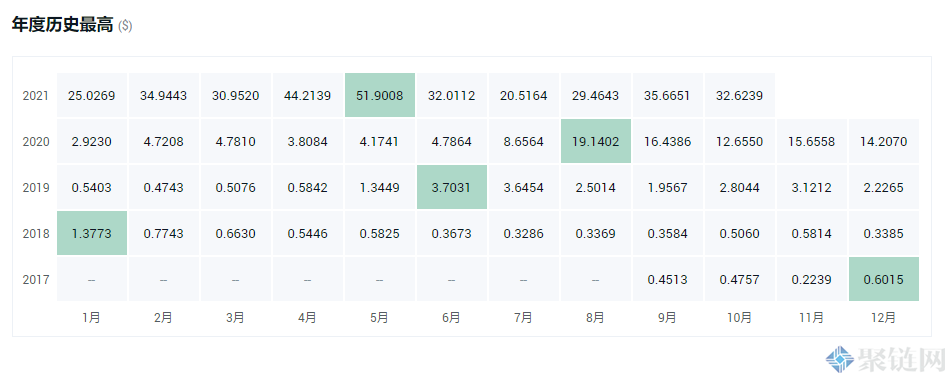Click the highlighted 19.1402 August 2020 cell
The image size is (945, 373).
(595, 142)
